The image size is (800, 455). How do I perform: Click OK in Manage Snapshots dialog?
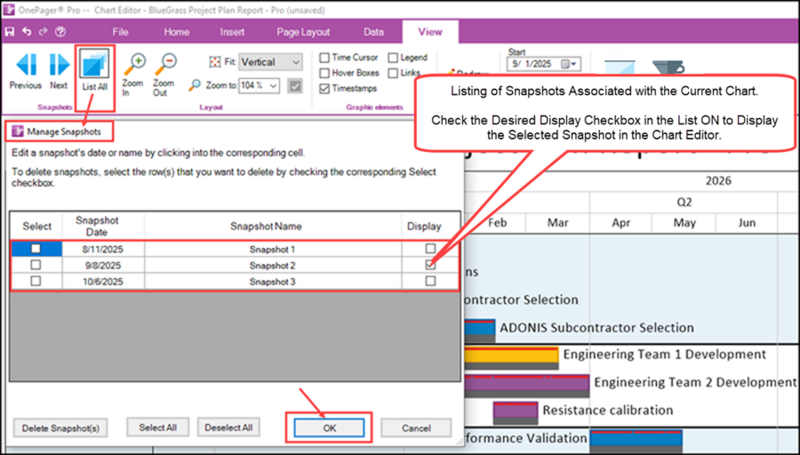pos(329,428)
